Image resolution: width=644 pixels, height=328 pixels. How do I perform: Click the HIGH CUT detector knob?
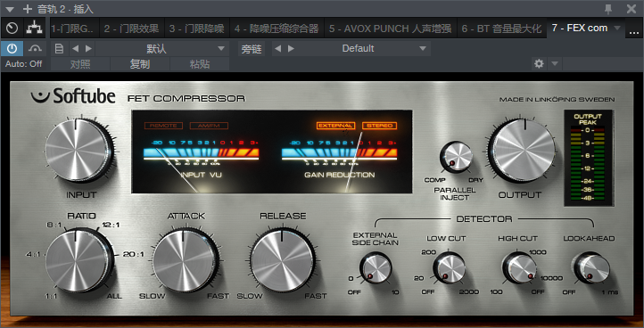pos(519,268)
